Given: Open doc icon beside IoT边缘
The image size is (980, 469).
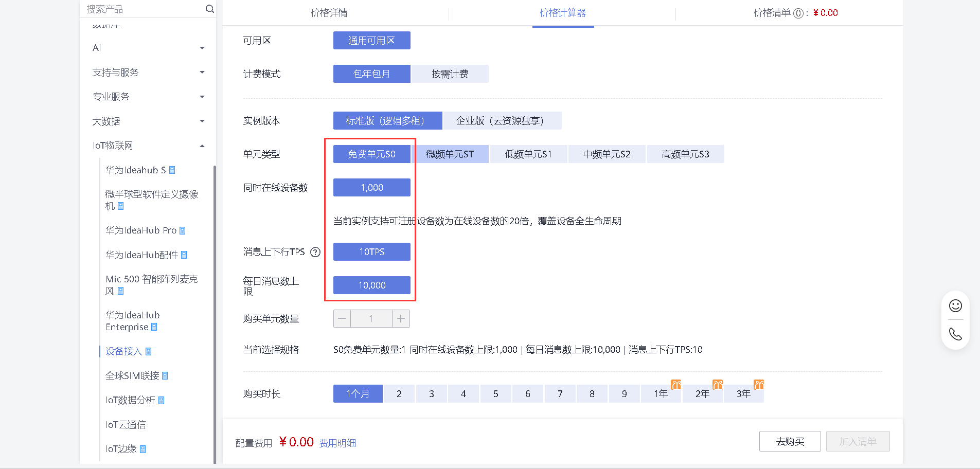Looking at the screenshot, I should [x=143, y=449].
